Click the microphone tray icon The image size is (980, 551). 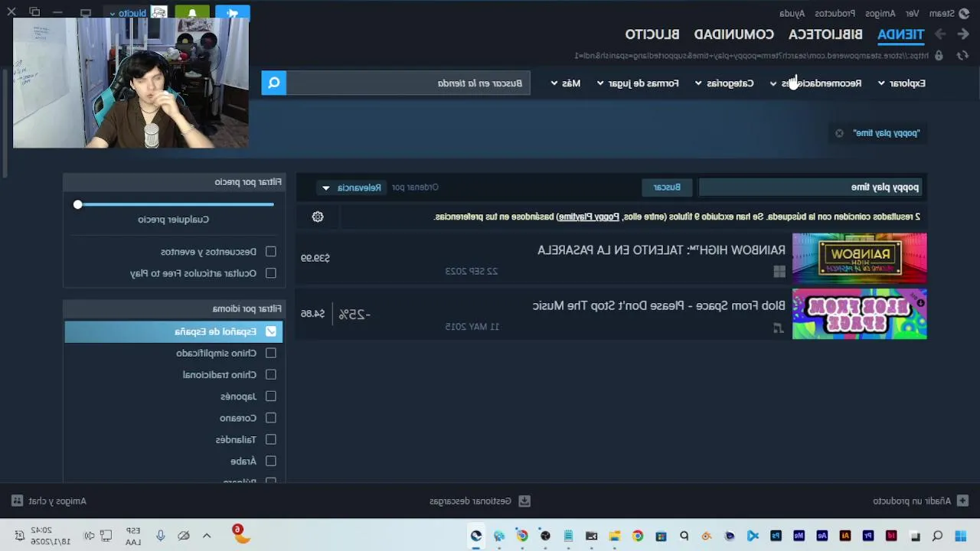point(161,536)
